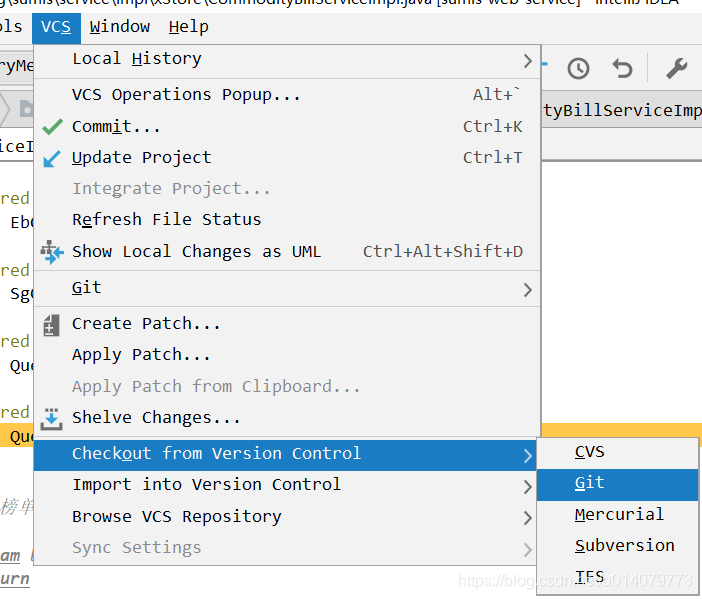This screenshot has height=599, width=702.
Task: Click VCS Operations Popup entry
Action: click(x=186, y=95)
